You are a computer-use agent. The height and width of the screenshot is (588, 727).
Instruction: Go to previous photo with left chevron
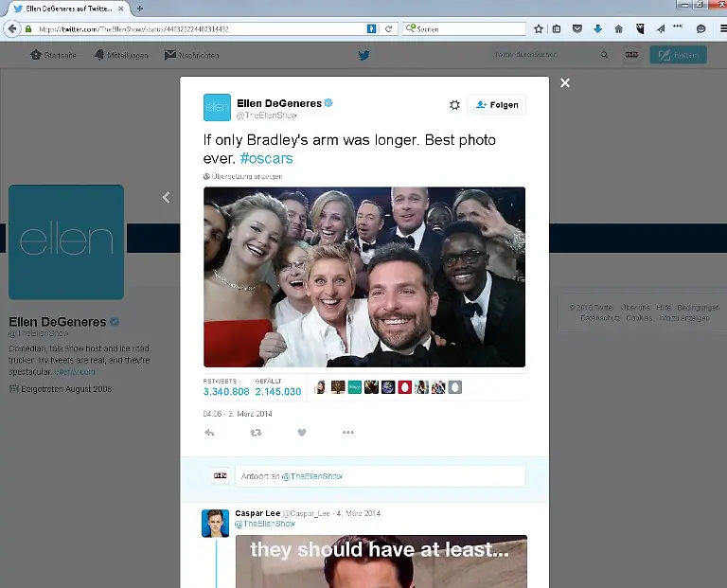(x=166, y=198)
